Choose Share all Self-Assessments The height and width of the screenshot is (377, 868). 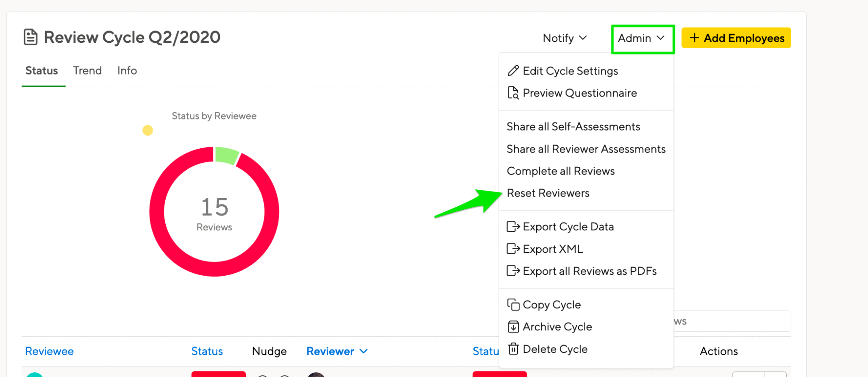click(x=573, y=126)
